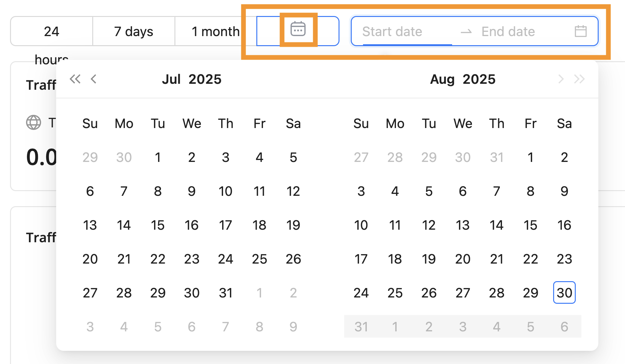
Task: Open the Jul month picker in header
Action: click(171, 79)
